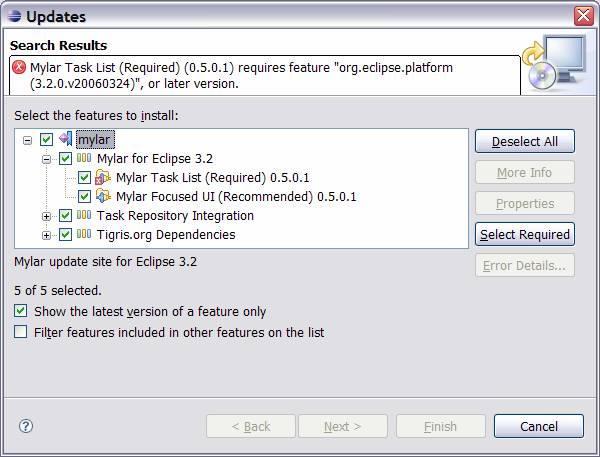Select 'Mylar Task List (Required) 0.5.0.1' row
The image size is (600, 457).
[212, 178]
